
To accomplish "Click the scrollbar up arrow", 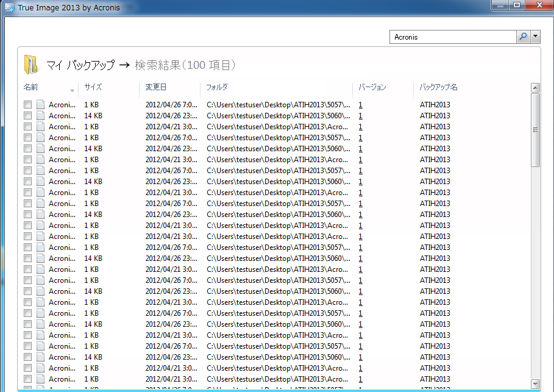I will (535, 88).
